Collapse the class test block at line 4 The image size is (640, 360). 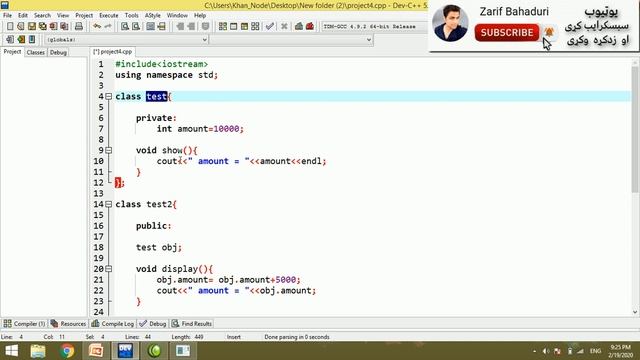[x=109, y=97]
